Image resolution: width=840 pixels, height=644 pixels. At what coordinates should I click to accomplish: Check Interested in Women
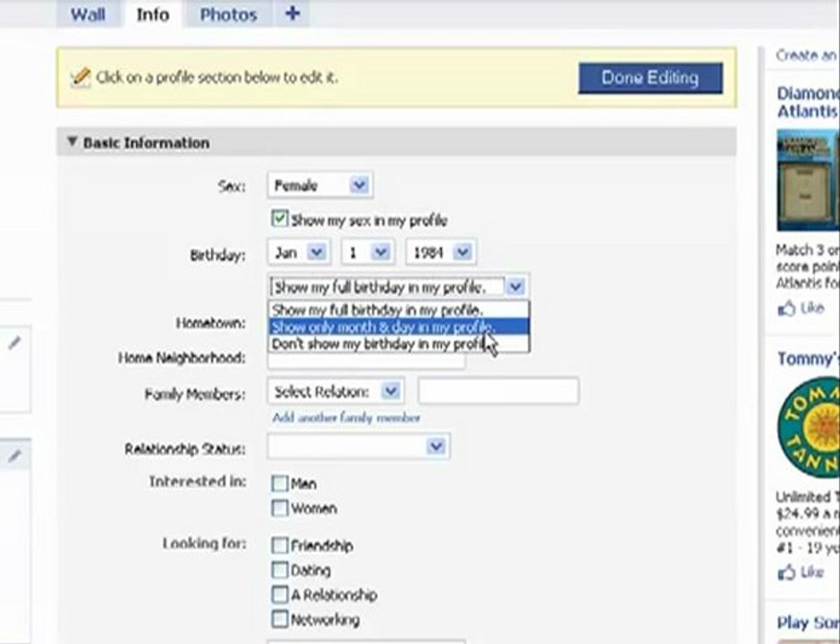280,507
